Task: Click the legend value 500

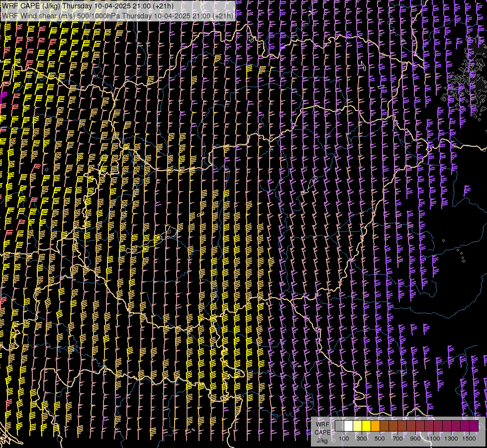Action: [x=380, y=439]
